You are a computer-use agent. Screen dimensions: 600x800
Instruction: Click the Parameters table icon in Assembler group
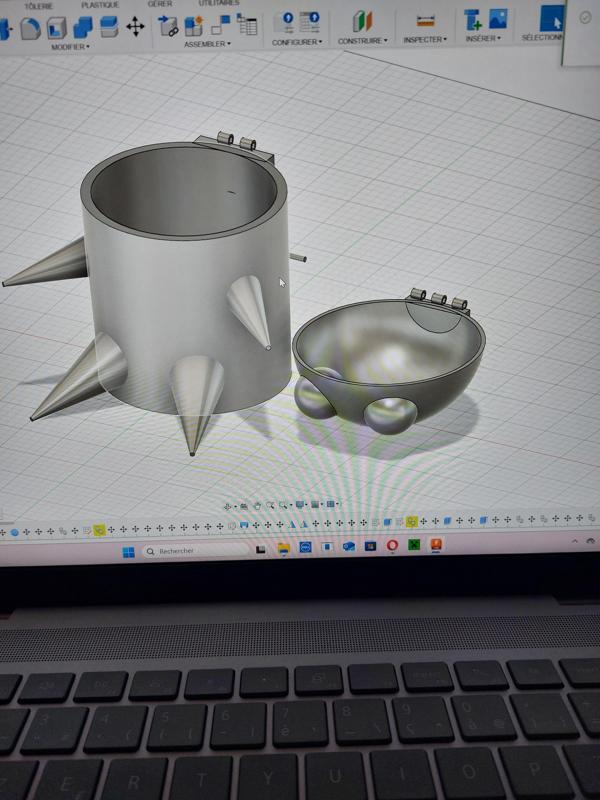pyautogui.click(x=247, y=24)
